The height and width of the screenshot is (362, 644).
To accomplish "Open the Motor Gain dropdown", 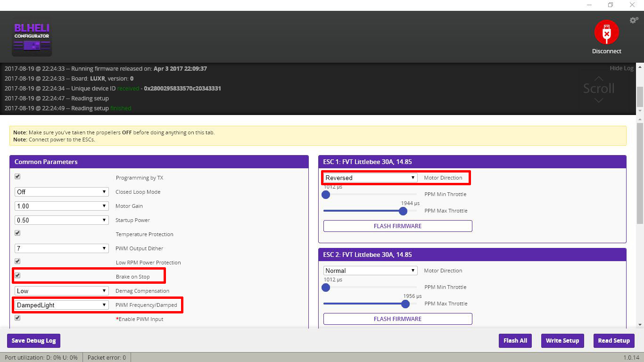I will [x=62, y=206].
